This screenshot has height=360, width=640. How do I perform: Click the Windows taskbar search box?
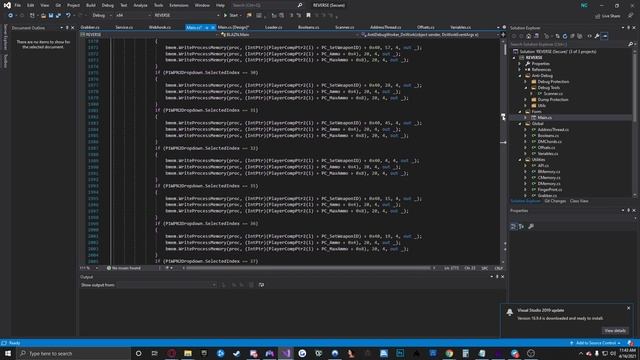point(74,353)
